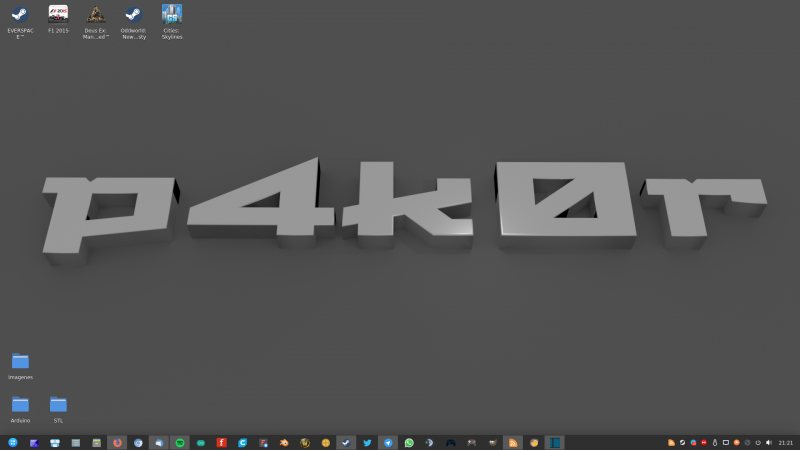Open the Deus Ex desktop shortcut
The image size is (800, 450).
[x=96, y=15]
